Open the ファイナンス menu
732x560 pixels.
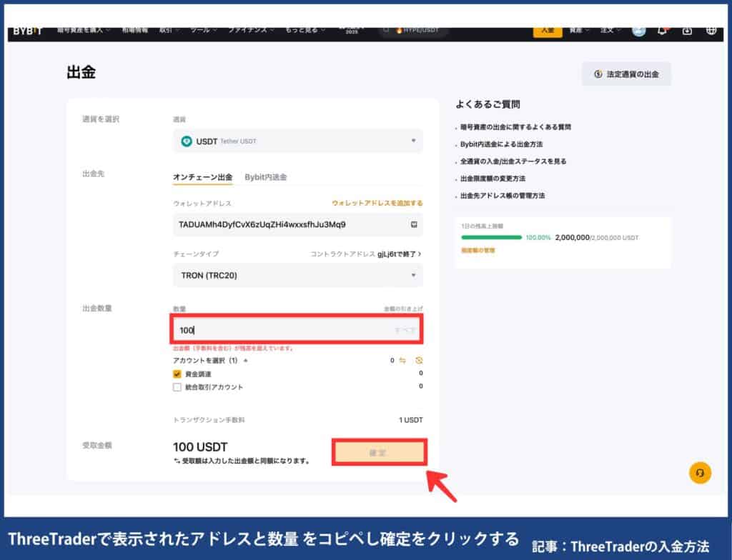pyautogui.click(x=251, y=30)
